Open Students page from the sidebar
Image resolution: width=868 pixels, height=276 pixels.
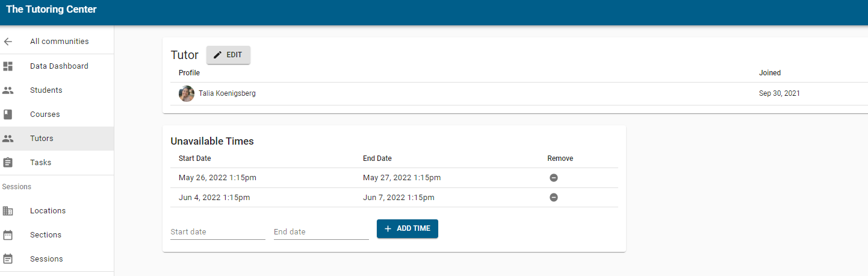46,90
